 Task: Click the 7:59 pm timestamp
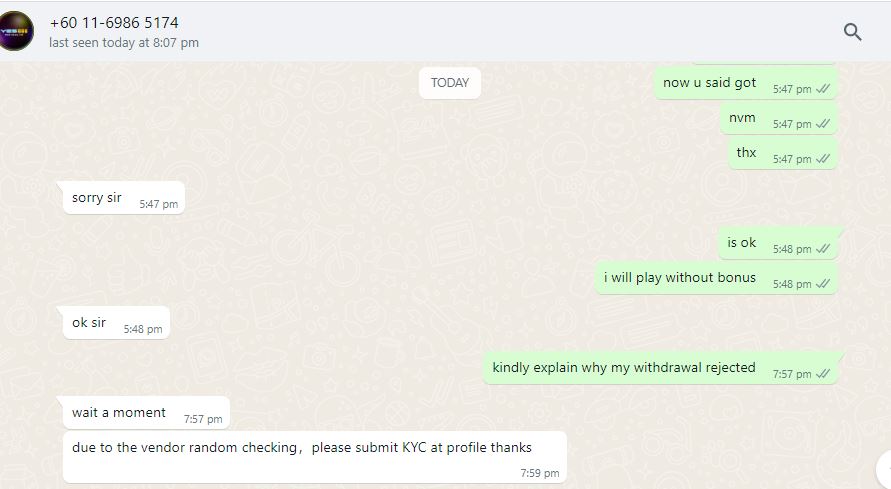(x=540, y=473)
